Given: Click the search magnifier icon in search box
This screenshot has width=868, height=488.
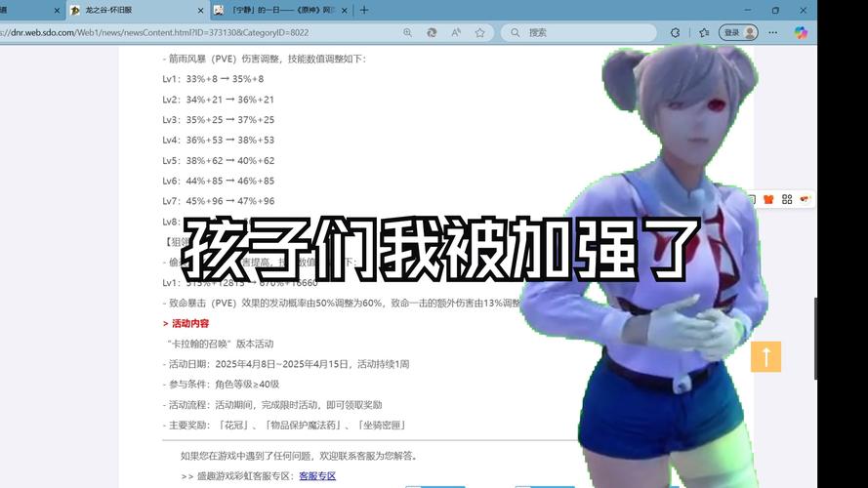Looking at the screenshot, I should 515,32.
